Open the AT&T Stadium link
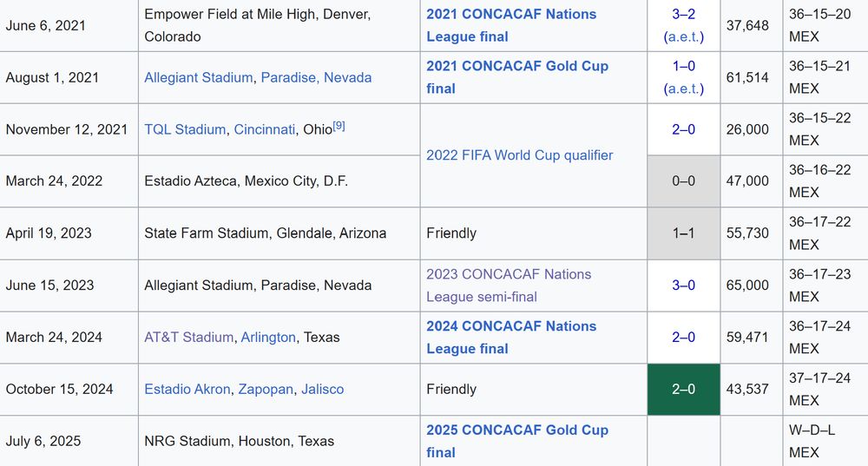The image size is (868, 466). pos(188,338)
